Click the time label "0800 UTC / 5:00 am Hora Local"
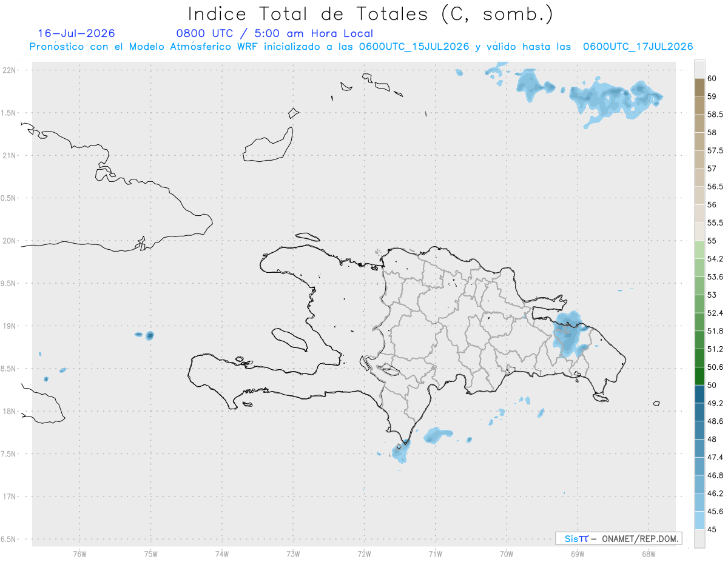 [274, 33]
